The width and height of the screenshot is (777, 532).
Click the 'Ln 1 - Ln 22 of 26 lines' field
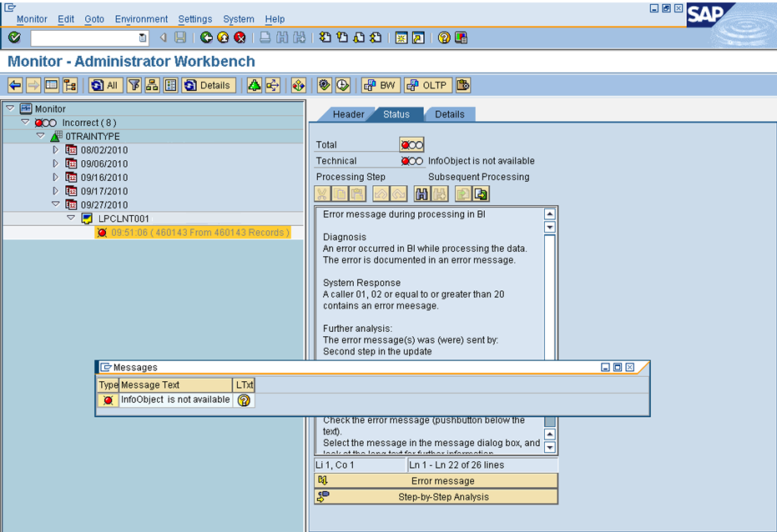coord(482,465)
